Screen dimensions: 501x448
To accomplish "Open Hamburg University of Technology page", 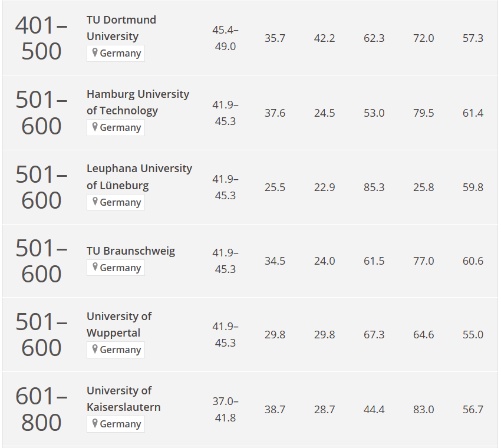I will (138, 102).
